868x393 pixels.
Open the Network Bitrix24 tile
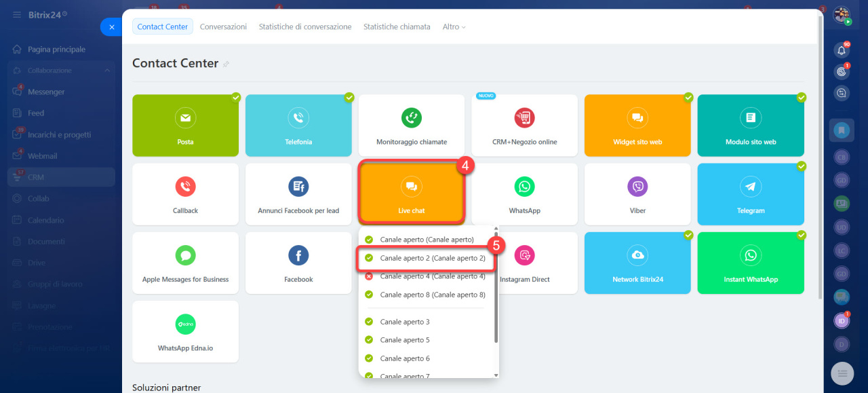coord(637,263)
